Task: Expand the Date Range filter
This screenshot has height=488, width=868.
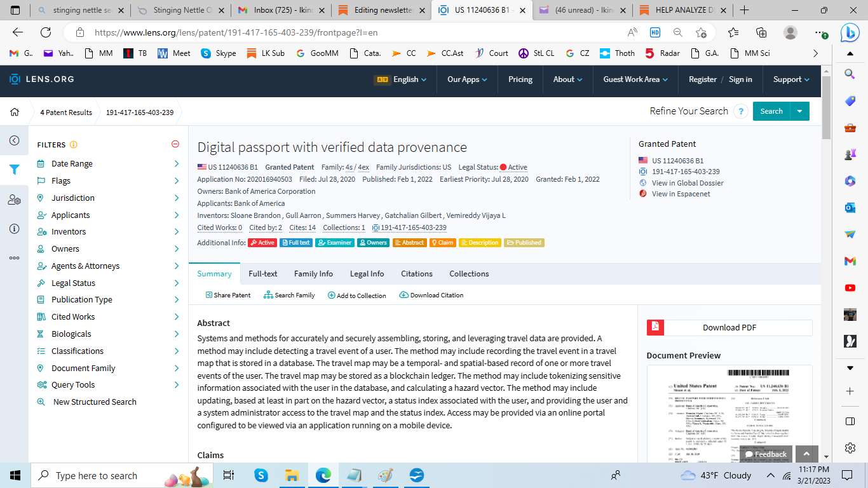Action: [108, 164]
